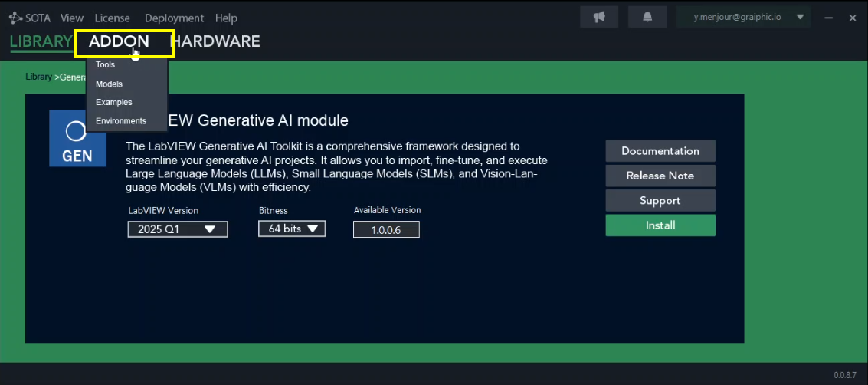This screenshot has height=385, width=868.
Task: Click the SOTA logo icon
Action: (x=15, y=18)
